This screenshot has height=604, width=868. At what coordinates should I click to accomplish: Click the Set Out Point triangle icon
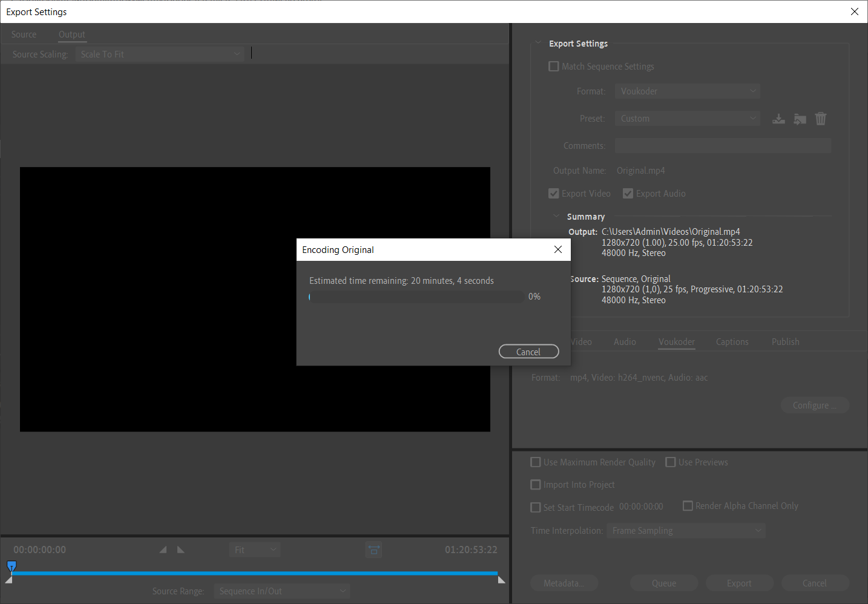[181, 550]
